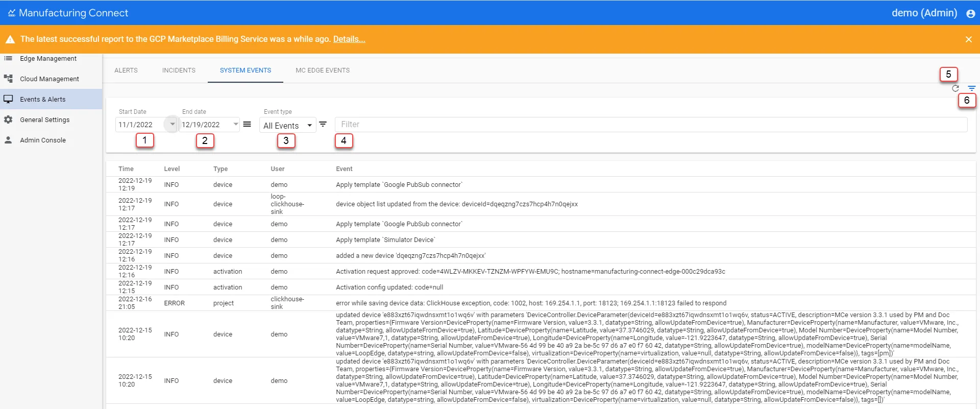The height and width of the screenshot is (409, 980).
Task: Click the warning triangle icon in banner
Action: click(x=10, y=39)
